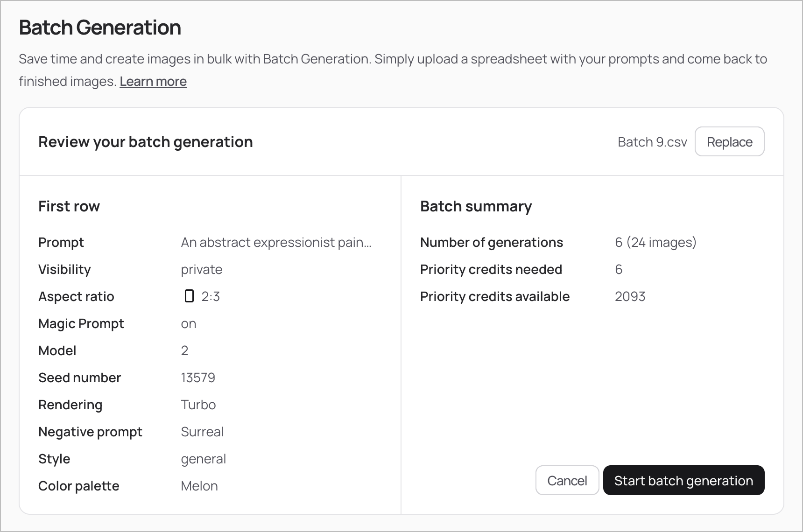803x532 pixels.
Task: Click the truncated prompt text 'An abstract expressionist pain…'
Action: click(276, 242)
